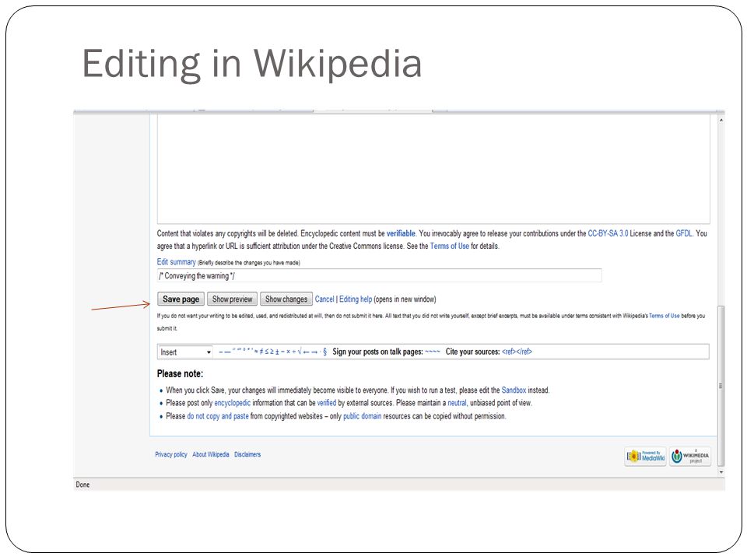
Task: Open the About Wikipedia footer link
Action: tap(211, 454)
